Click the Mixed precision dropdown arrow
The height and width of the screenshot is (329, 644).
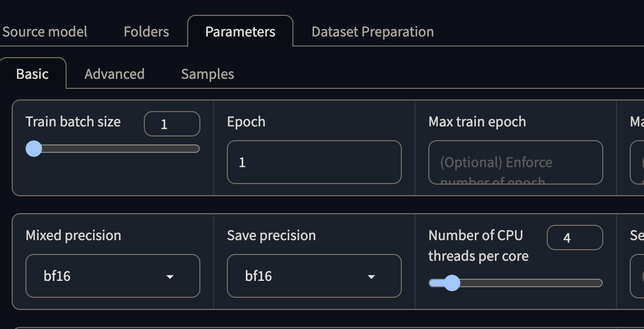(x=170, y=277)
